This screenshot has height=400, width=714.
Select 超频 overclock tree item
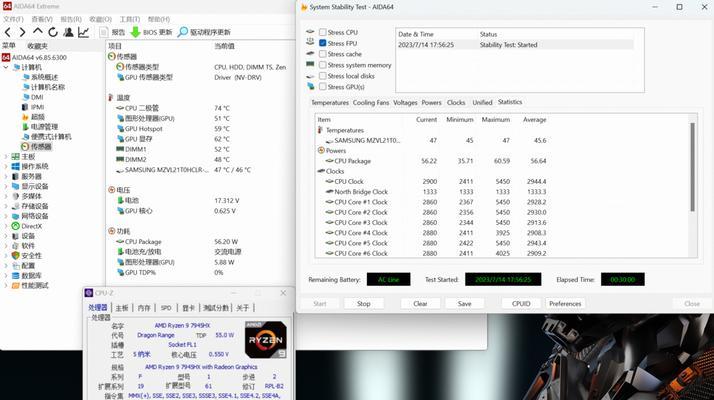(33, 117)
